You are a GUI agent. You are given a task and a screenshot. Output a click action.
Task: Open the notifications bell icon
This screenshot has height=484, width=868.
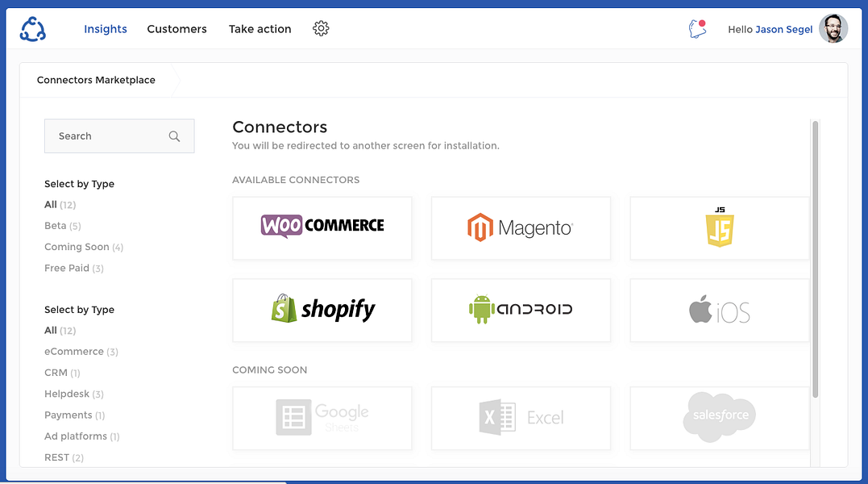tap(697, 29)
